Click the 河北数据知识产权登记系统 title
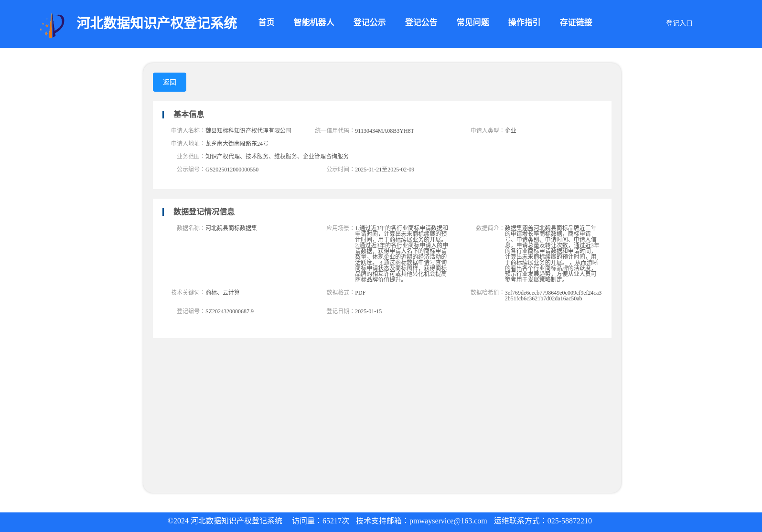 click(x=157, y=23)
